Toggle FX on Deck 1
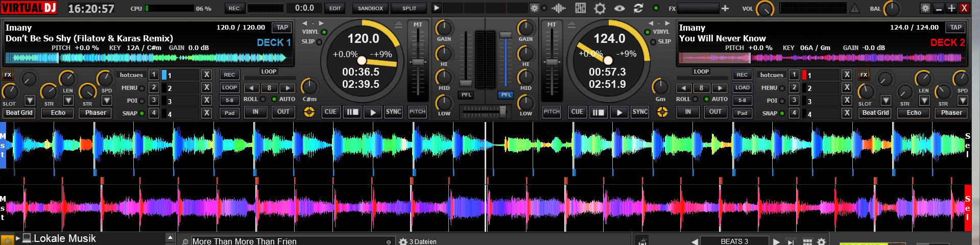Viewport: 980px width, 245px height. point(8,75)
